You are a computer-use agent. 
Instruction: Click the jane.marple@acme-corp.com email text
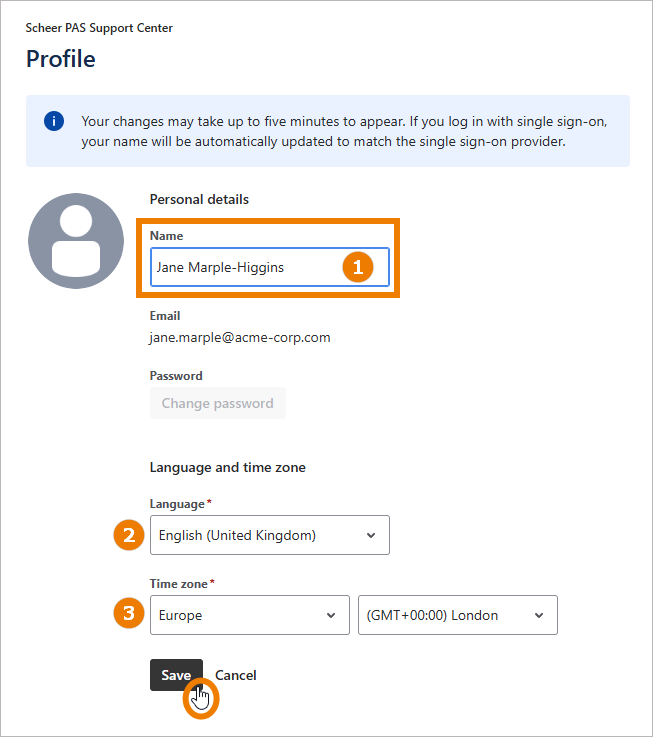pyautogui.click(x=240, y=337)
